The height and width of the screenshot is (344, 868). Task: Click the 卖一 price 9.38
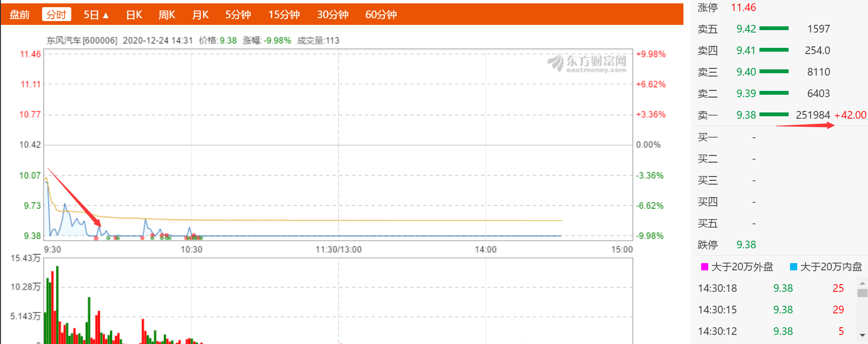746,115
